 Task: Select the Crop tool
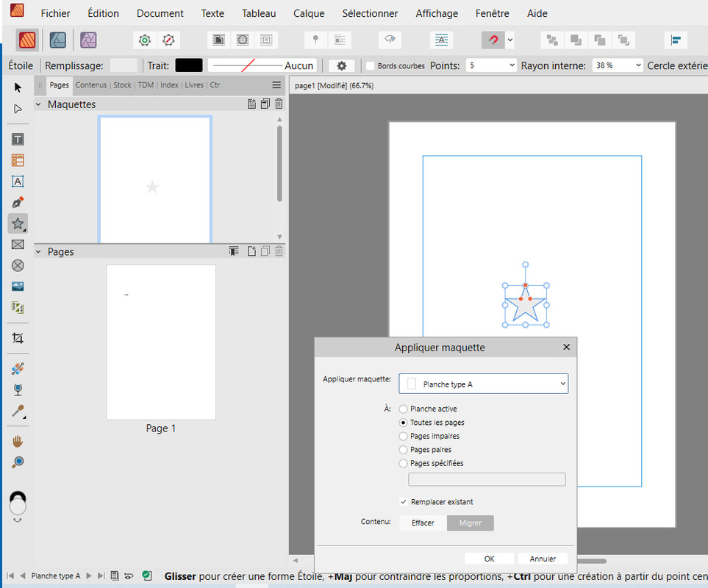[18, 338]
